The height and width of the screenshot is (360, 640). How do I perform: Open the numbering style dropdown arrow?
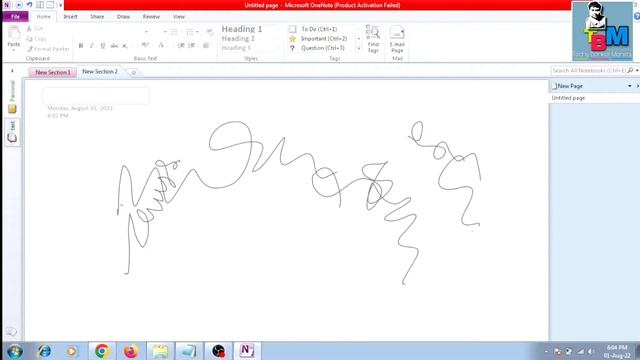197,32
